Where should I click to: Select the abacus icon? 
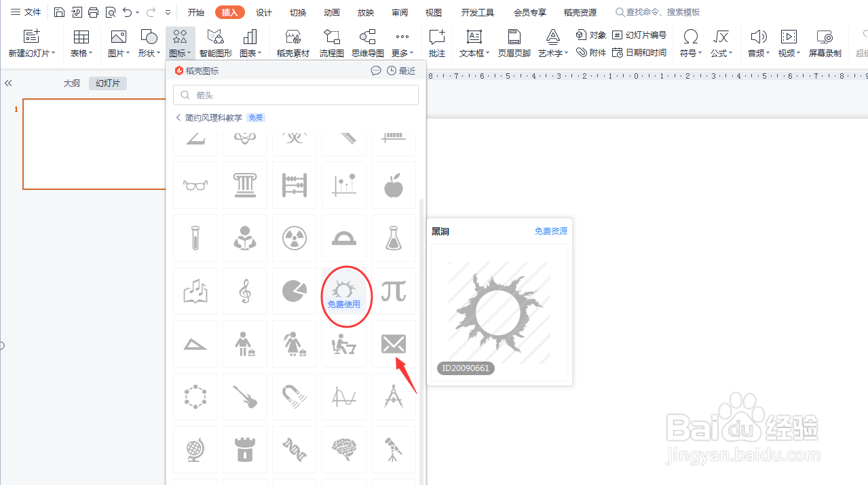coord(295,185)
